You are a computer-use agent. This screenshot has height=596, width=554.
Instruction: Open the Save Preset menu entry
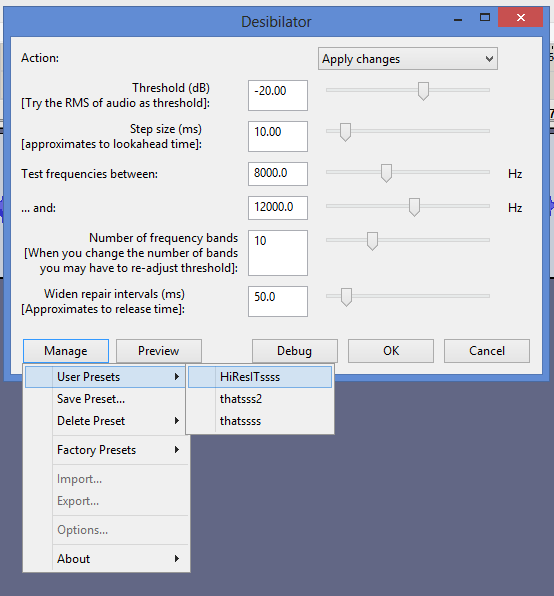tap(106, 399)
